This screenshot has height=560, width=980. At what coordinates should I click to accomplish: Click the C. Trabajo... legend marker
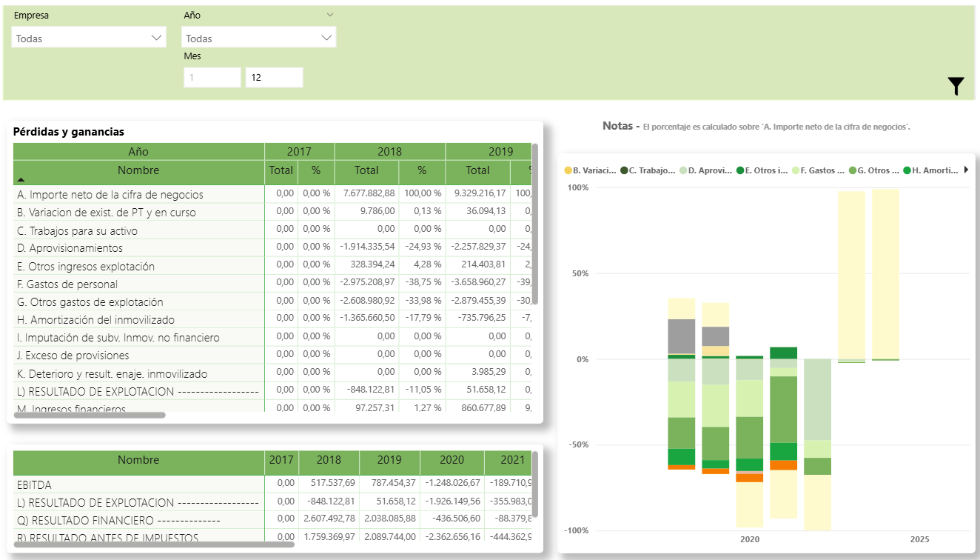[x=624, y=170]
